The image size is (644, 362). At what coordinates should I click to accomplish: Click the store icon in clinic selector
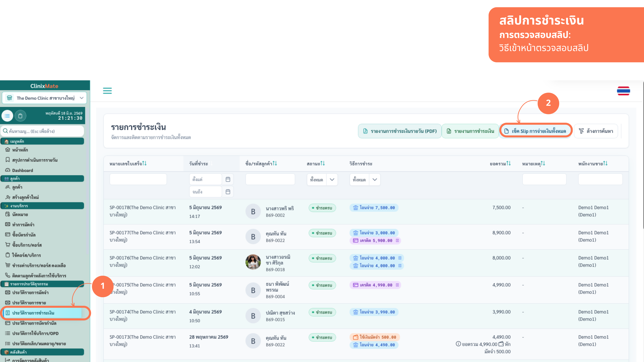[10, 98]
